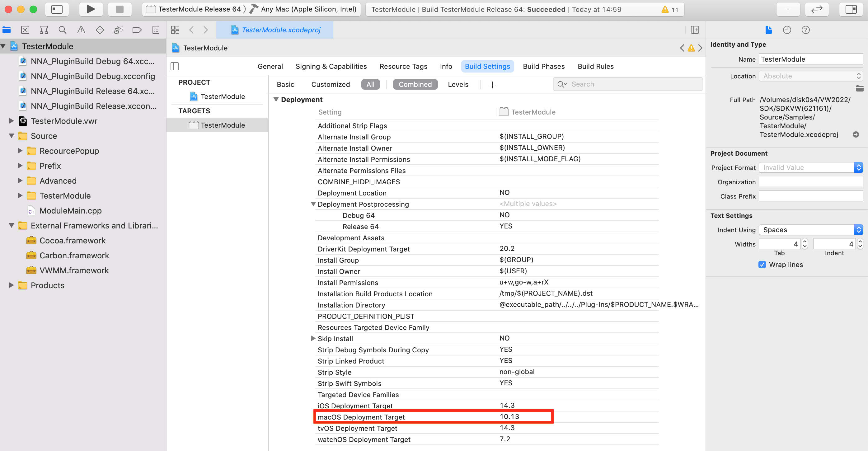Select the Combined view toggle
The height and width of the screenshot is (451, 868).
pyautogui.click(x=415, y=84)
